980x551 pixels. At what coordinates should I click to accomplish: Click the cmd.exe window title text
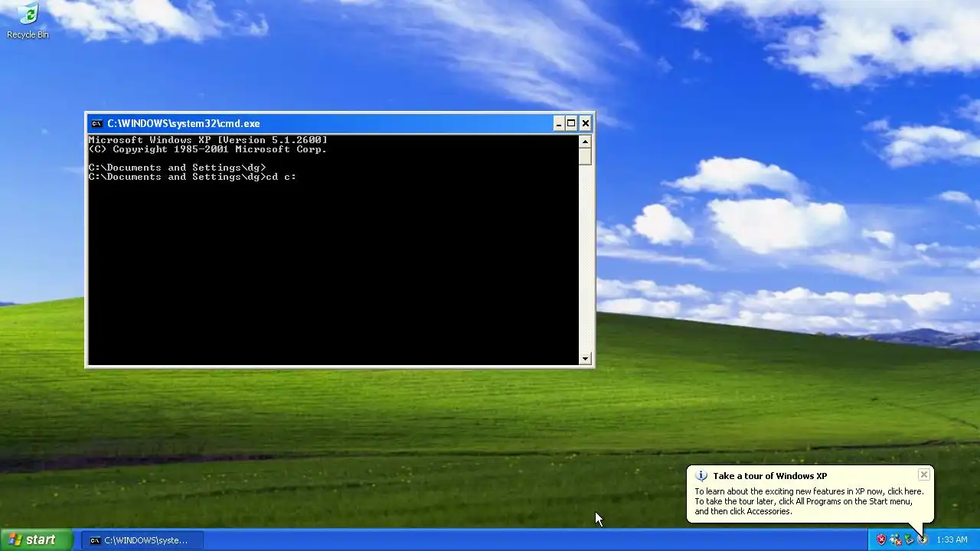tap(184, 123)
